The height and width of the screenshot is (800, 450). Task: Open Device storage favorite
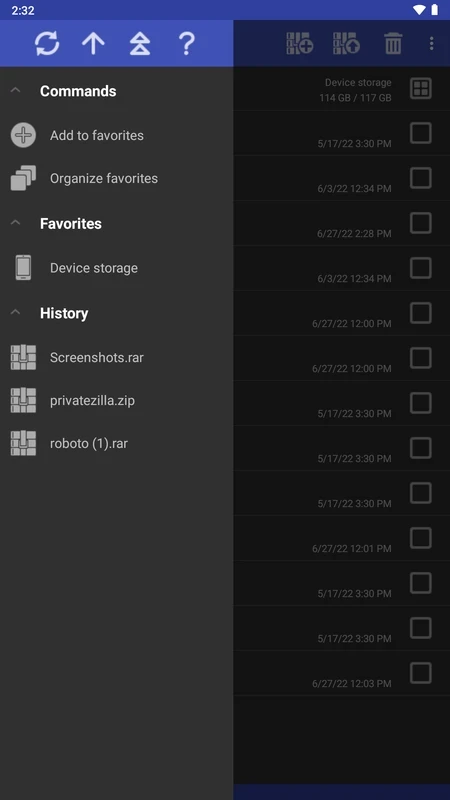117,268
